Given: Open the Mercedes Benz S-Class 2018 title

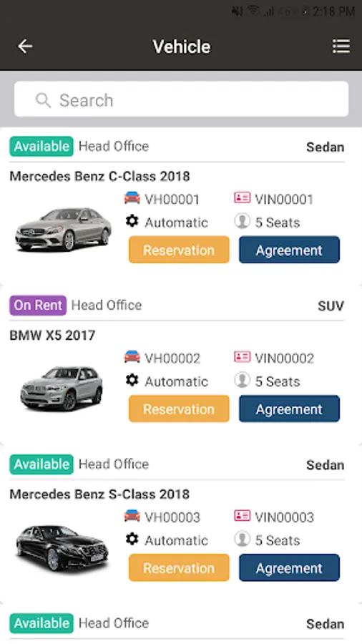Looking at the screenshot, I should coord(99,494).
